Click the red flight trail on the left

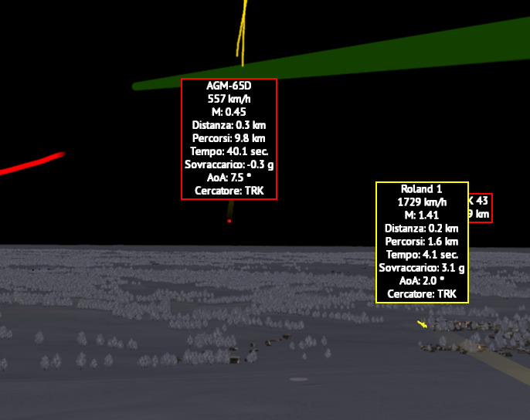pyautogui.click(x=31, y=162)
